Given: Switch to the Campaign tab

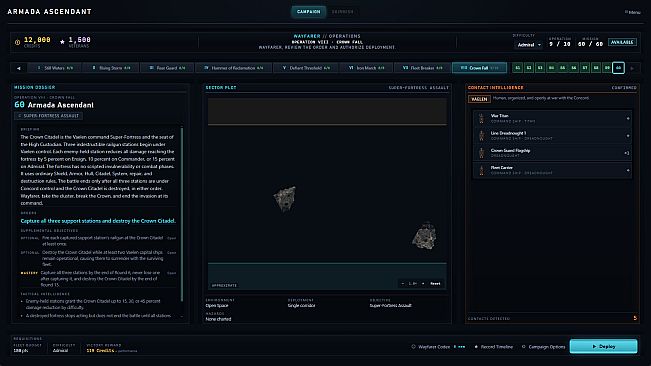Looking at the screenshot, I should point(308,12).
